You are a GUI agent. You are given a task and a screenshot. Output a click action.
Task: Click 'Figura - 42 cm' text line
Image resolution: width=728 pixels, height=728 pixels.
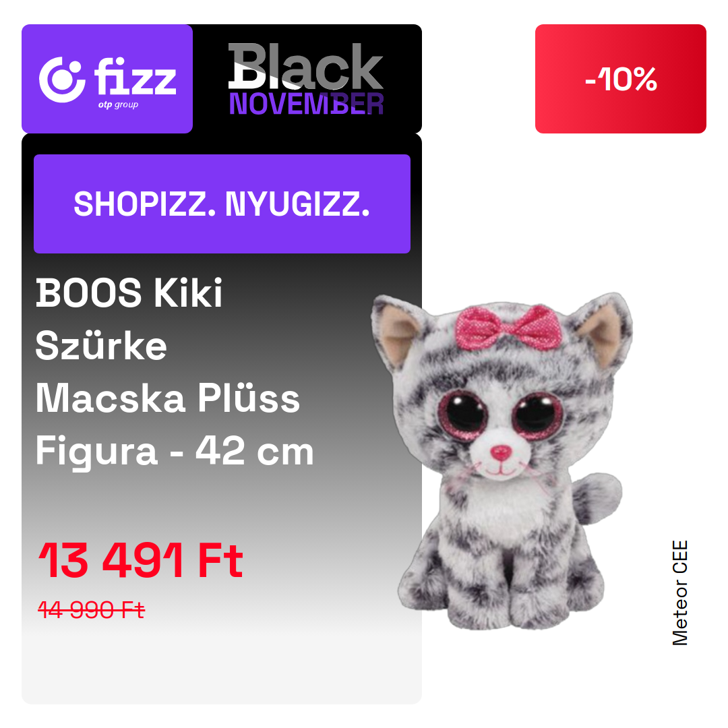[x=175, y=451]
